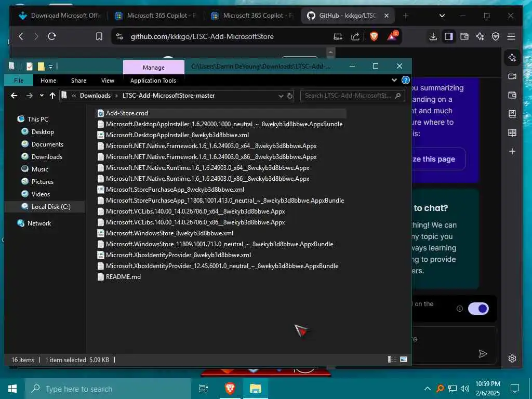Switch Explorer to details view icon
This screenshot has height=399, width=532.
point(392,360)
